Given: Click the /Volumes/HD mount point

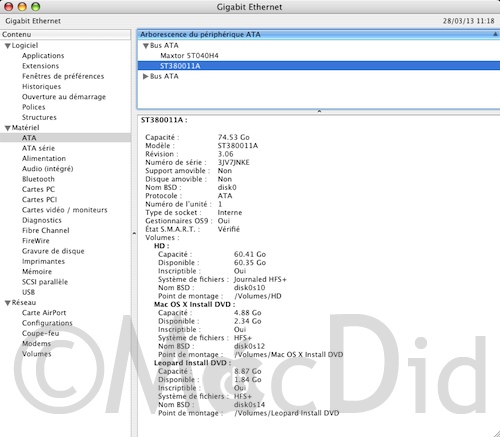Looking at the screenshot, I should [x=258, y=296].
